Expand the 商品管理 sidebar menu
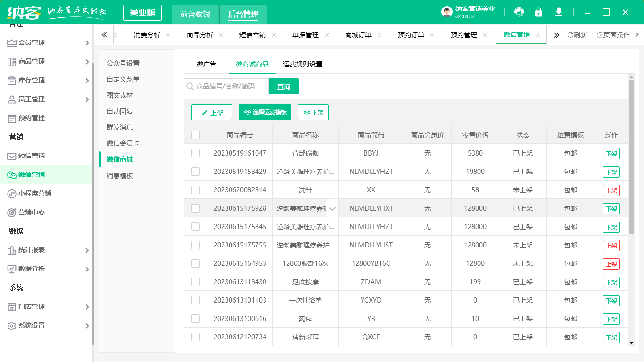Viewport: 644px width, 362px height. coord(31,61)
